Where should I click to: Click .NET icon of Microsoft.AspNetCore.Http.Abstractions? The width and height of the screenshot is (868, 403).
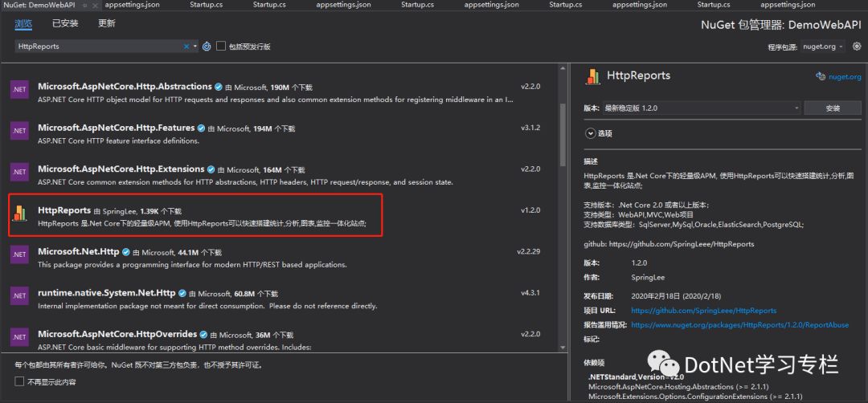(19, 90)
